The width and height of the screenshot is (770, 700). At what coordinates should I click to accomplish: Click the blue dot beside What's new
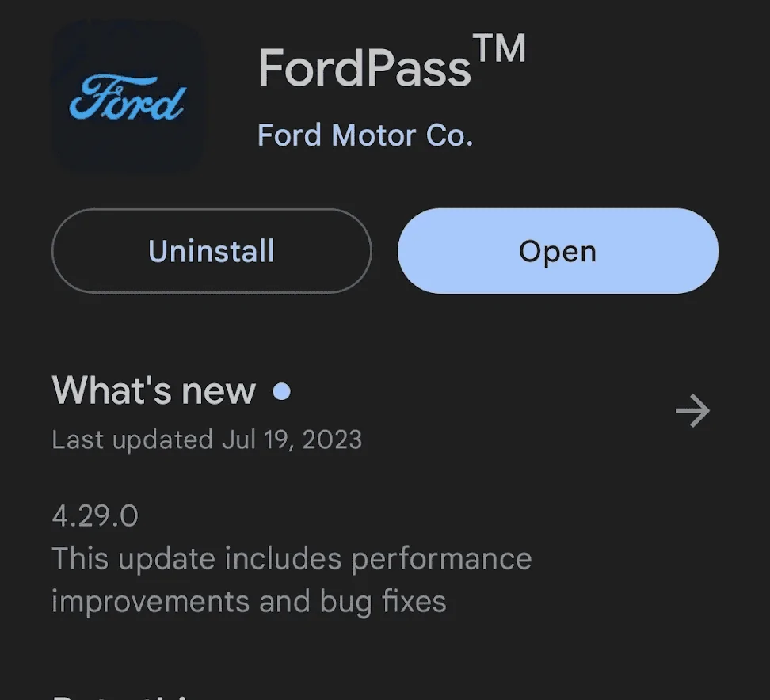pos(281,391)
